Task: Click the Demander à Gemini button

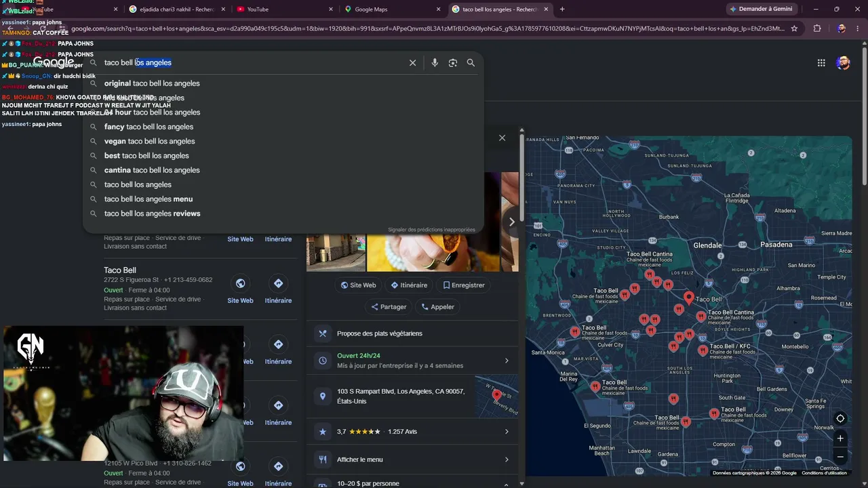Action: pos(760,9)
